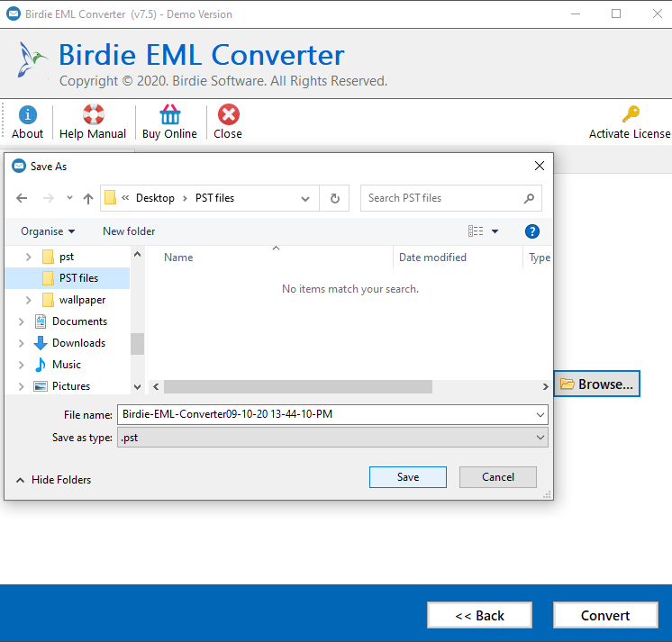Go back in Save As dialog
The width and height of the screenshot is (672, 642).
[x=22, y=198]
